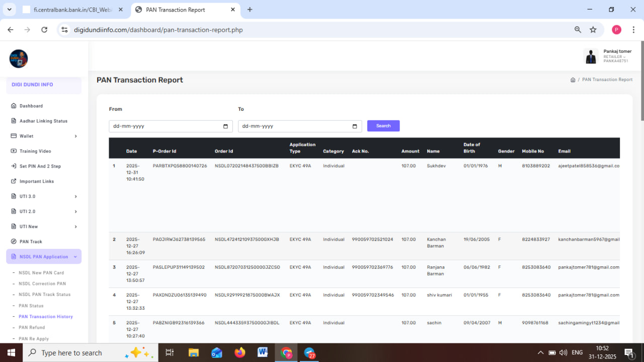Click the Training Video play icon
Image resolution: width=644 pixels, height=362 pixels.
(14, 151)
